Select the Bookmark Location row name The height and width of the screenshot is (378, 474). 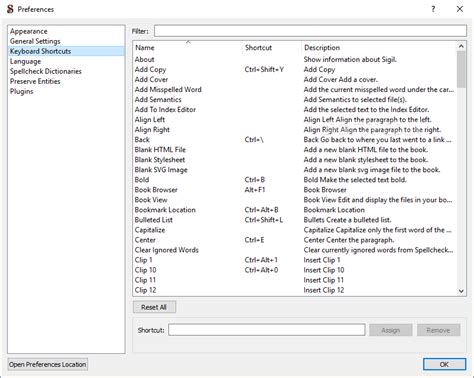click(x=165, y=210)
